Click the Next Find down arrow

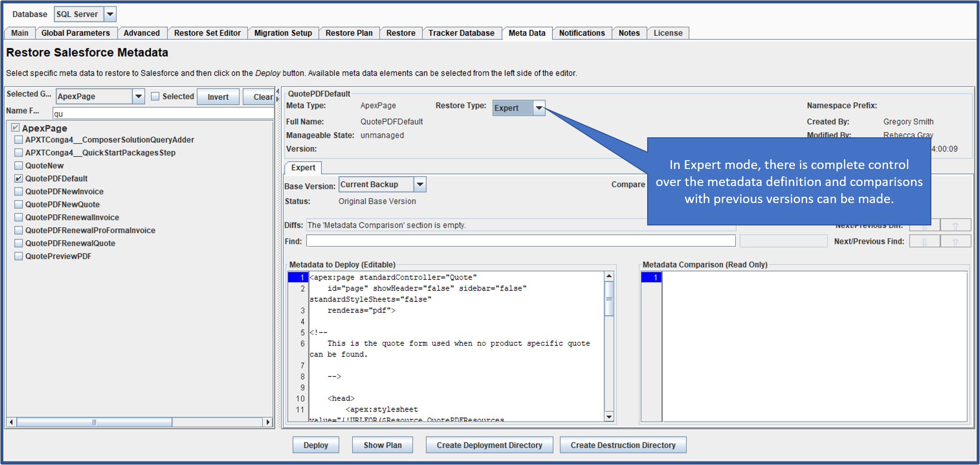pyautogui.click(x=925, y=242)
